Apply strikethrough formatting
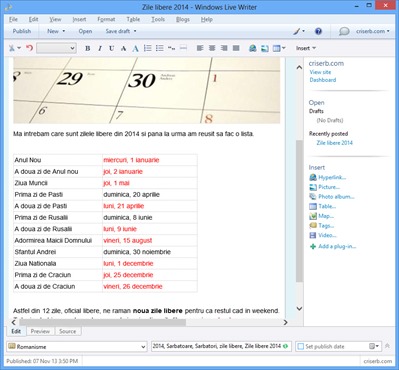399x370 pixels. click(x=123, y=49)
